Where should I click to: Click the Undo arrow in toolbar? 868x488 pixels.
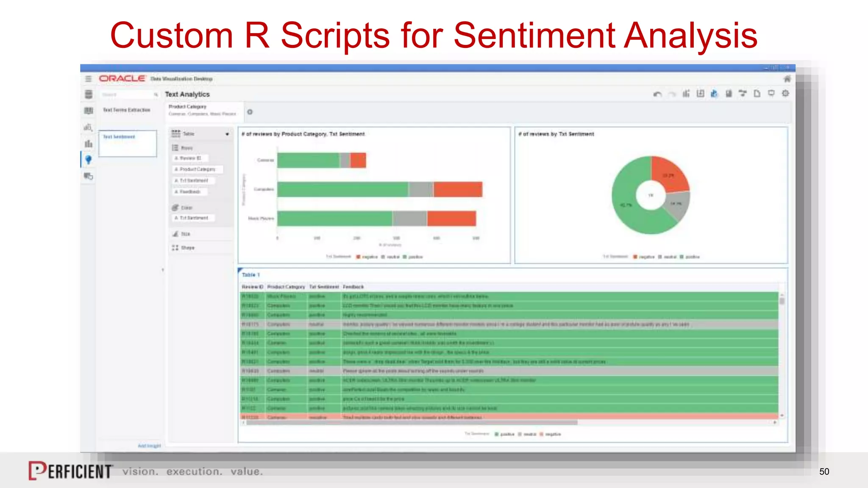coord(657,94)
